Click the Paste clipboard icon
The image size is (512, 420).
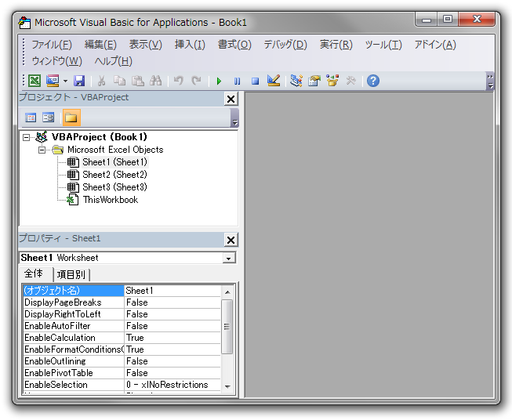(138, 81)
